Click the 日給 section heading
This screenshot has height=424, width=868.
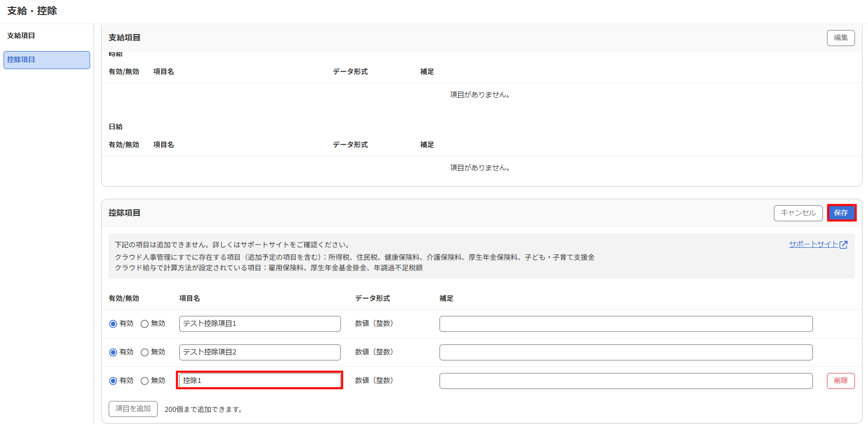pos(116,127)
